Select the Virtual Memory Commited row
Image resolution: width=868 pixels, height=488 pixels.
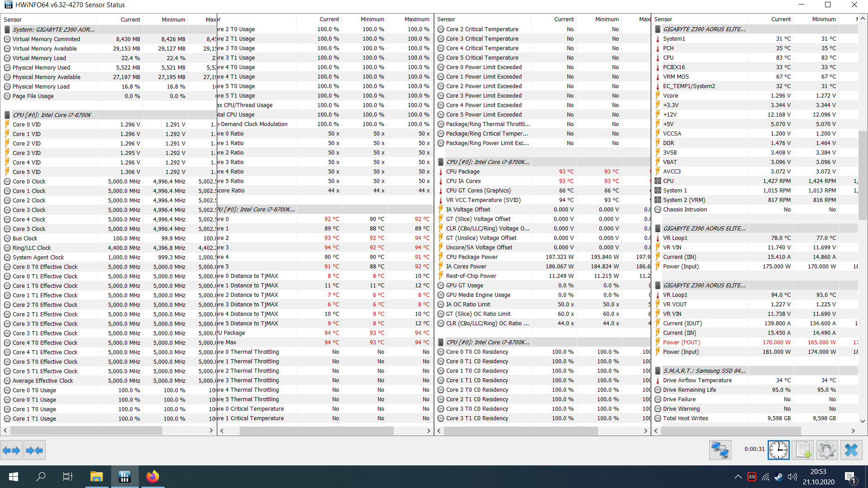click(46, 39)
